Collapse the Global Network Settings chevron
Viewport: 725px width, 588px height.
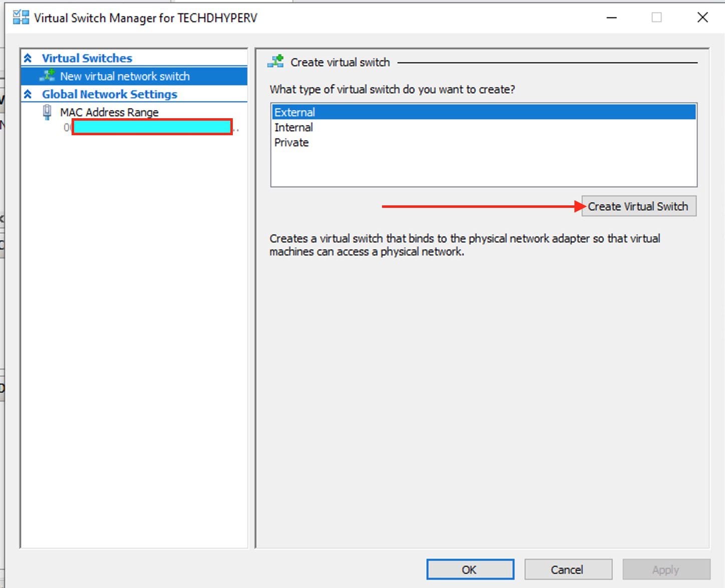click(28, 94)
